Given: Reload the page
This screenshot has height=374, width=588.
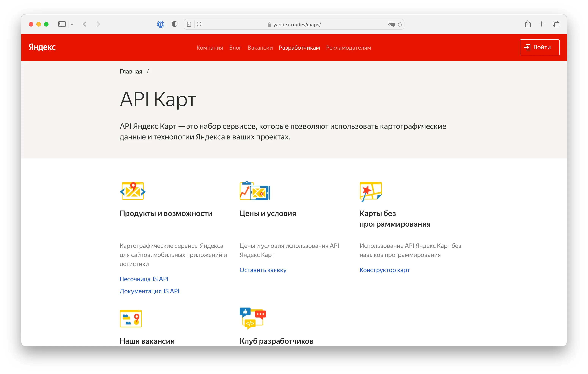Looking at the screenshot, I should pyautogui.click(x=400, y=24).
